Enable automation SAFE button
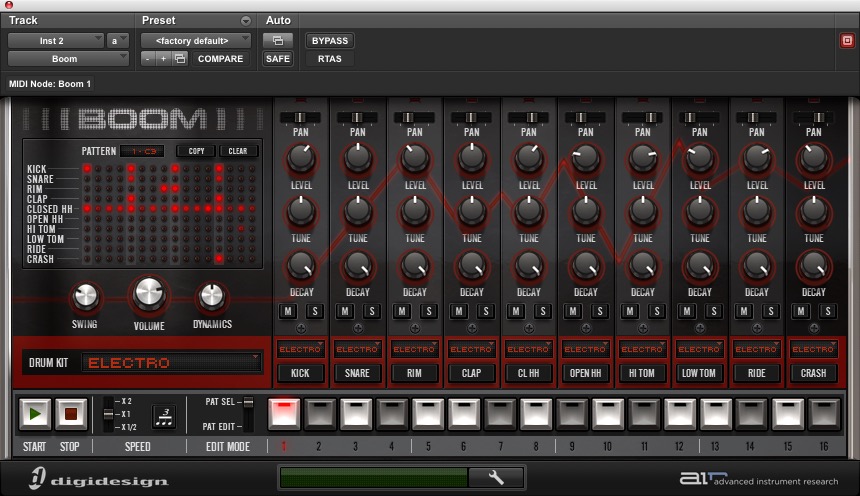 coord(278,59)
